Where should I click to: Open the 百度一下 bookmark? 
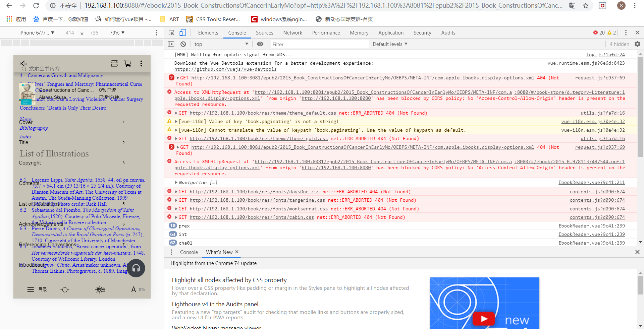(61, 19)
